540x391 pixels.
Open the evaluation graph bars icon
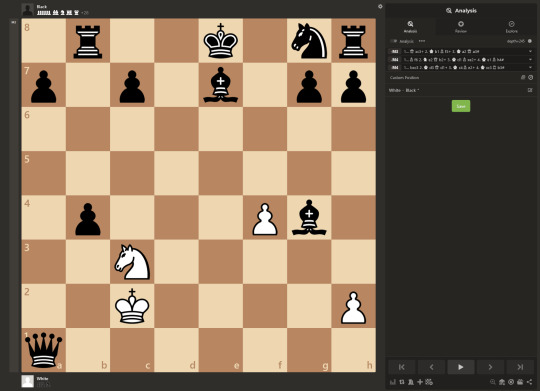point(393,382)
